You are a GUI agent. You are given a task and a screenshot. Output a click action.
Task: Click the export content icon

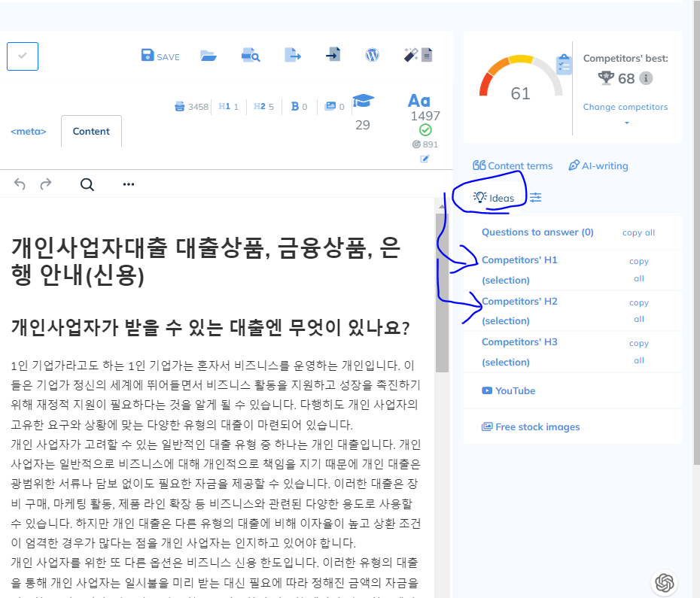pyautogui.click(x=293, y=55)
